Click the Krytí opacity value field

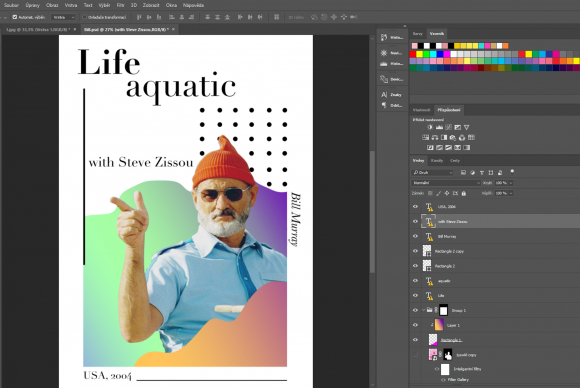point(501,183)
